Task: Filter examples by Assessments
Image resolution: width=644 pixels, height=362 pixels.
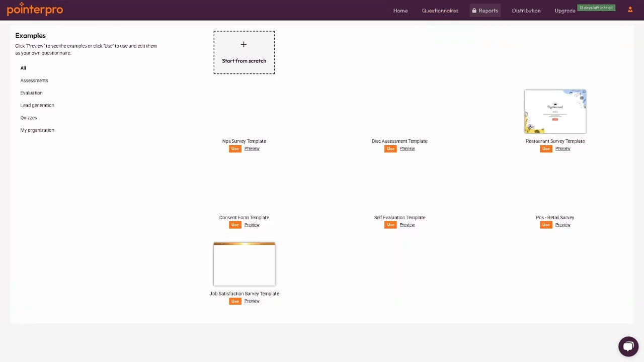Action: coord(34,80)
